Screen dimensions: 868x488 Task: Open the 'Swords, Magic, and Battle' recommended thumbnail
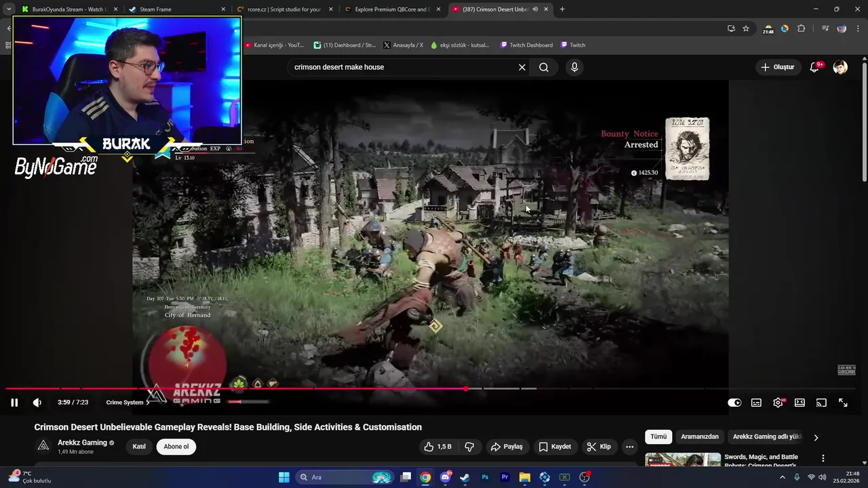click(x=683, y=460)
